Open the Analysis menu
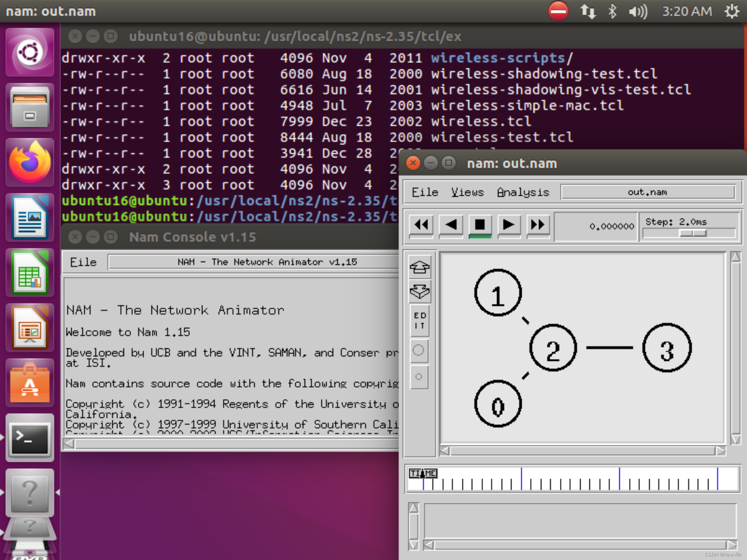This screenshot has height=560, width=747. pos(523,192)
